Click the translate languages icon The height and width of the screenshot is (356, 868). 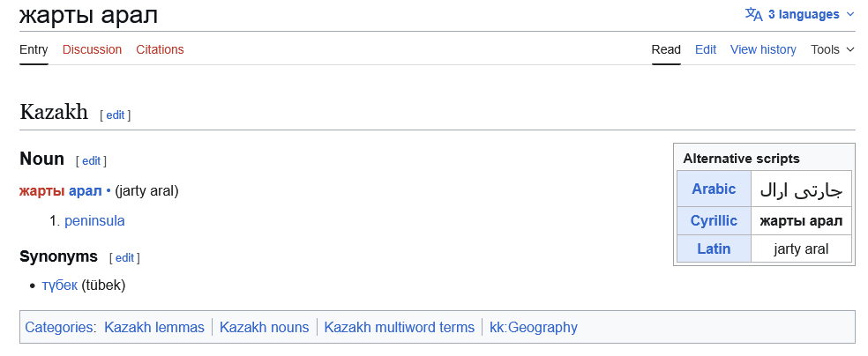[x=753, y=14]
